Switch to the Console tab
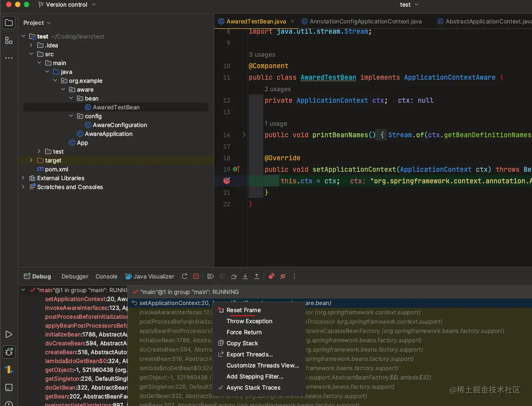The height and width of the screenshot is (406, 532). click(x=106, y=276)
